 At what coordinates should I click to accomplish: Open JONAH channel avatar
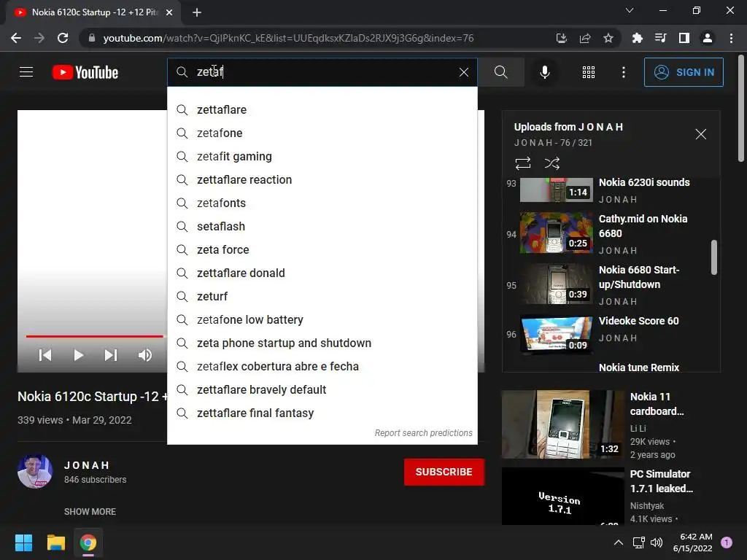pyautogui.click(x=35, y=472)
